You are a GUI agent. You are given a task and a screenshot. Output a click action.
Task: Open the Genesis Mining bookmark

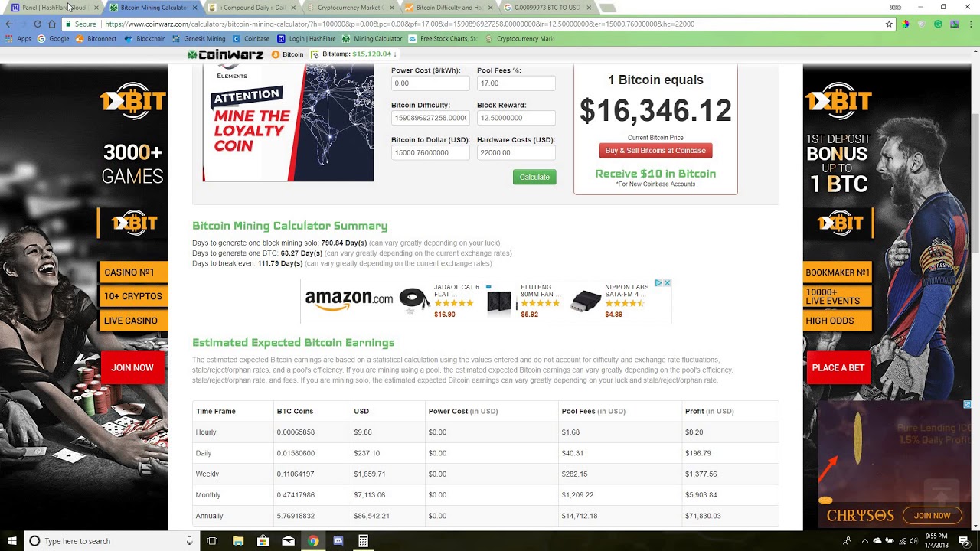pos(199,38)
